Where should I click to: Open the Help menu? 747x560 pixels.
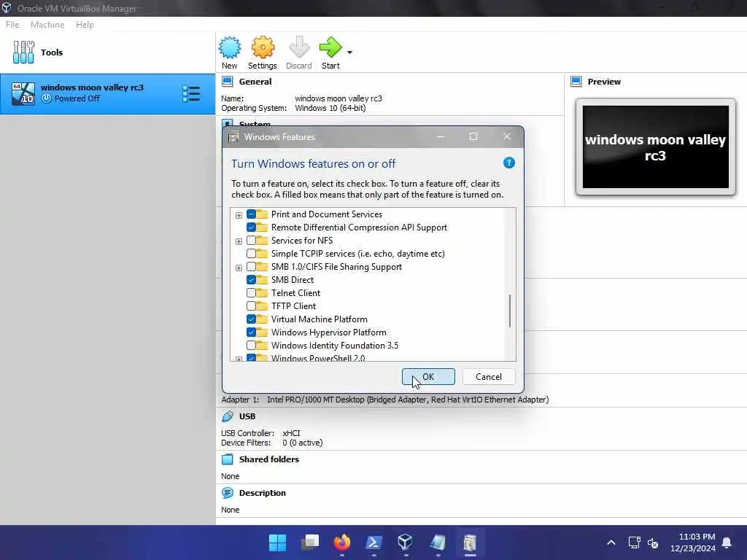tap(85, 25)
